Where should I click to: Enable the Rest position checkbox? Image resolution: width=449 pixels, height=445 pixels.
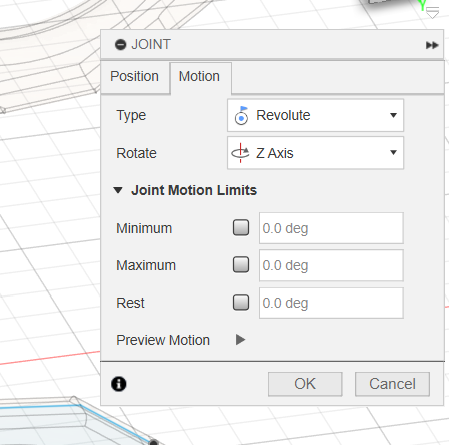coord(241,303)
